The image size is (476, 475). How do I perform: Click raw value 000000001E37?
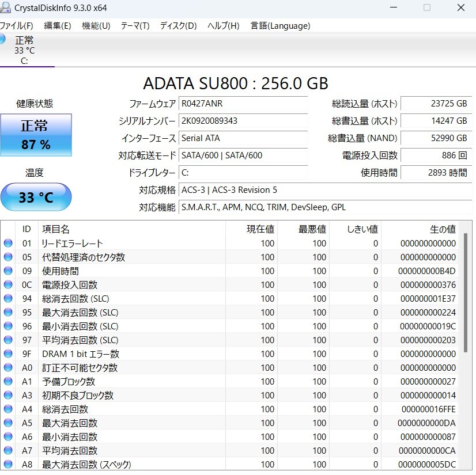point(428,298)
